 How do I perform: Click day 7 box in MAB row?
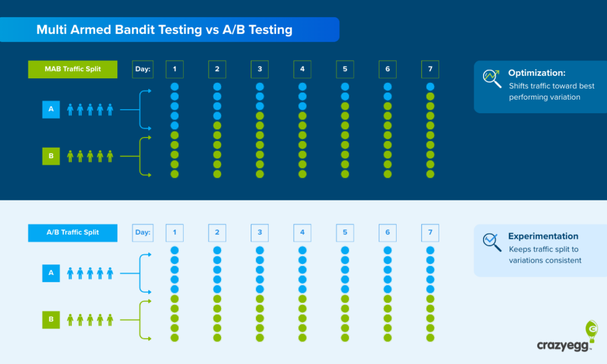coord(430,69)
